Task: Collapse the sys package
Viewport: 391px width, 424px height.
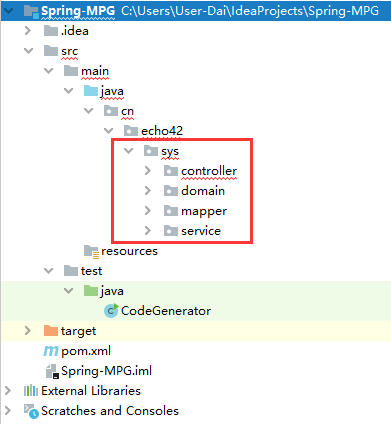Action: tap(129, 151)
